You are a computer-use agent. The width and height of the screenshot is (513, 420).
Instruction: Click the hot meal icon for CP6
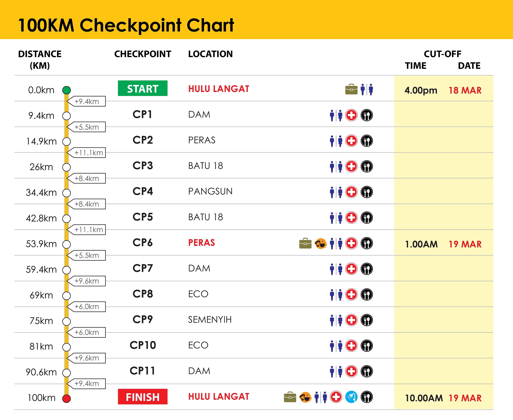pos(321,243)
